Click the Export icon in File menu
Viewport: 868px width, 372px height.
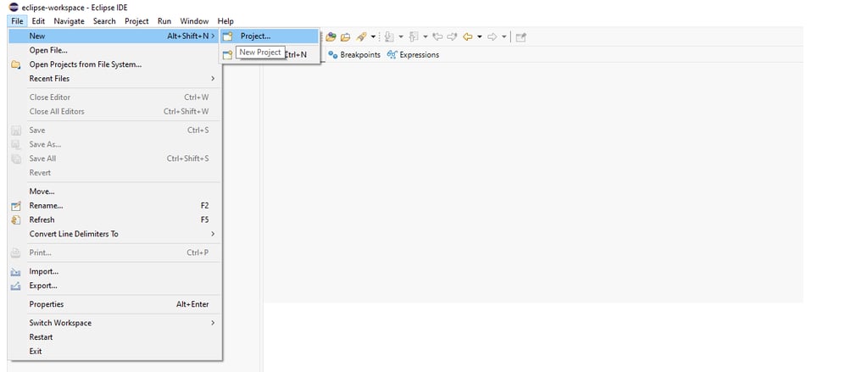[x=16, y=286]
